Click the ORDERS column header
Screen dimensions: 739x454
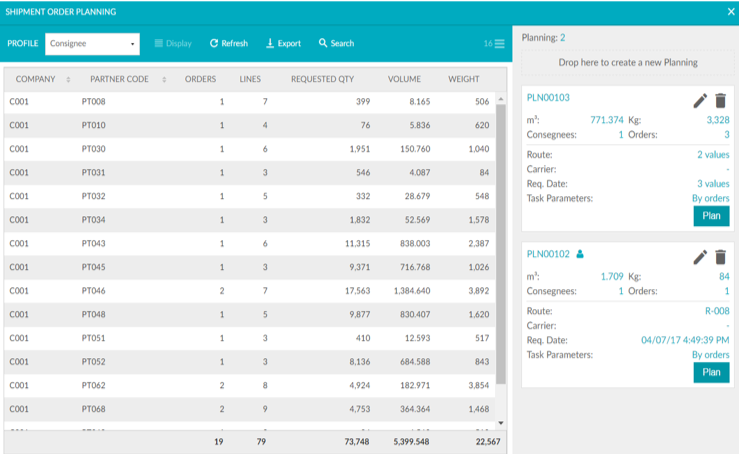pyautogui.click(x=200, y=79)
